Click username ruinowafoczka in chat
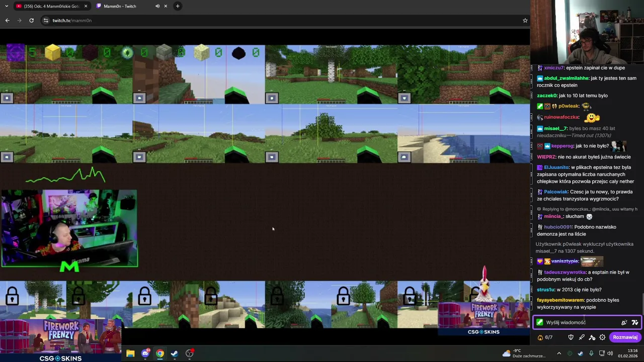This screenshot has width=644, height=362. (561, 117)
